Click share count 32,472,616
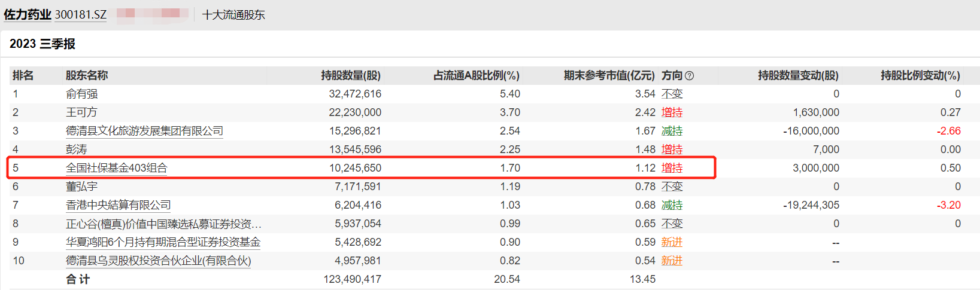980x290 pixels. click(x=355, y=94)
